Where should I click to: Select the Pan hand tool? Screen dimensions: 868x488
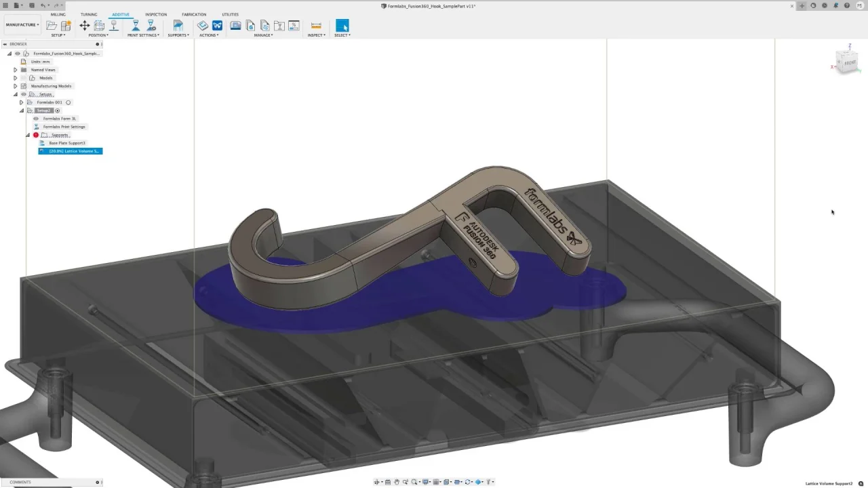point(397,482)
